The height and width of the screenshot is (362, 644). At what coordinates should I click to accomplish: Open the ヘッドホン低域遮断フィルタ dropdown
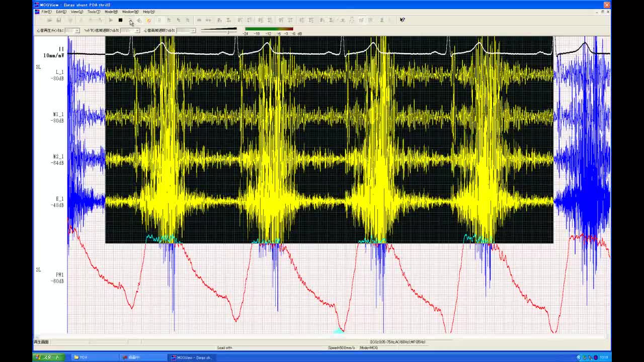click(x=137, y=31)
